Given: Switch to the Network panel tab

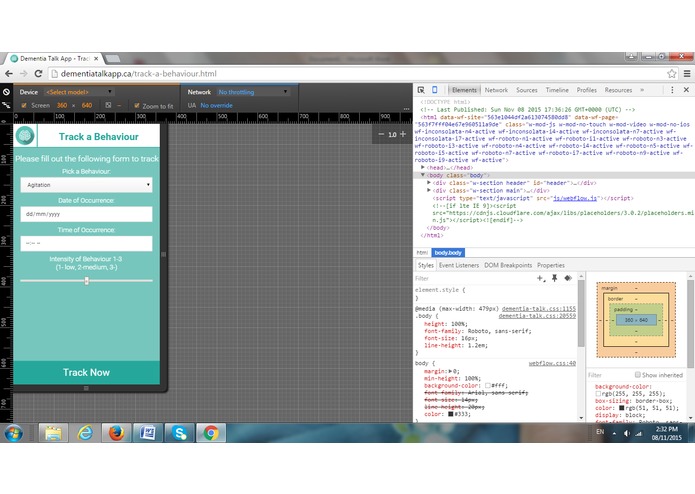Looking at the screenshot, I should pos(496,90).
